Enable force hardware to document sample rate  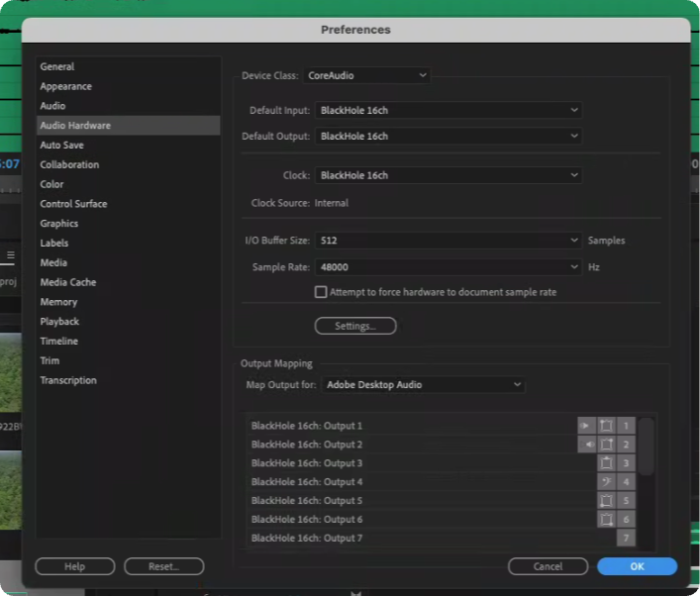point(321,292)
